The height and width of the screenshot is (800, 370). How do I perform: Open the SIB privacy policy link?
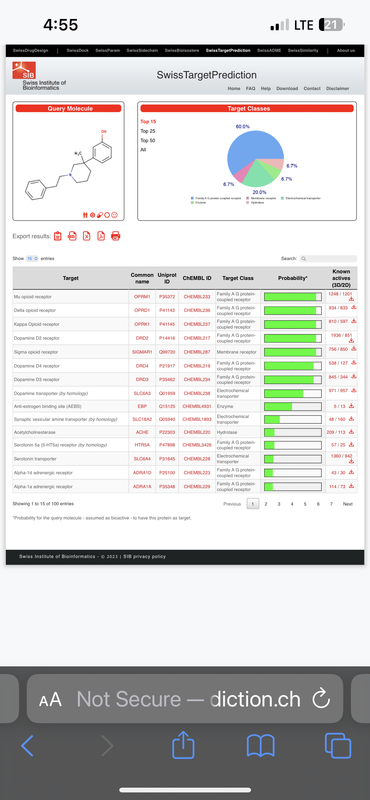[x=144, y=557]
